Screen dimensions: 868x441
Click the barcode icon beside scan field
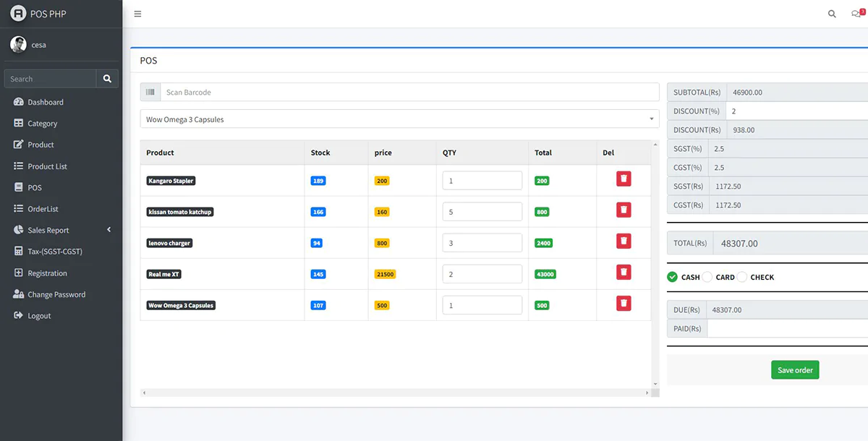(150, 93)
